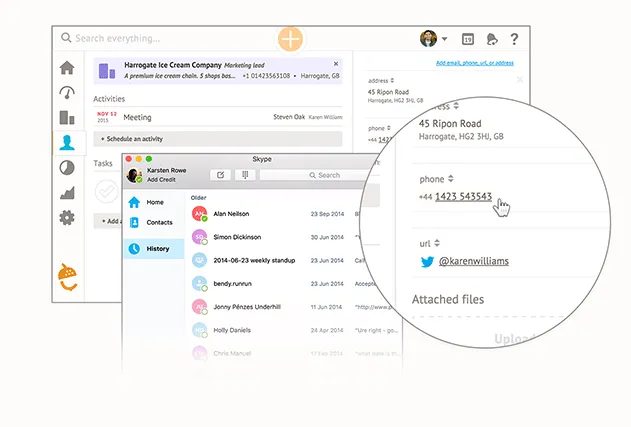The height and width of the screenshot is (427, 631).
Task: Toggle magnified phone label selector
Action: point(451,179)
